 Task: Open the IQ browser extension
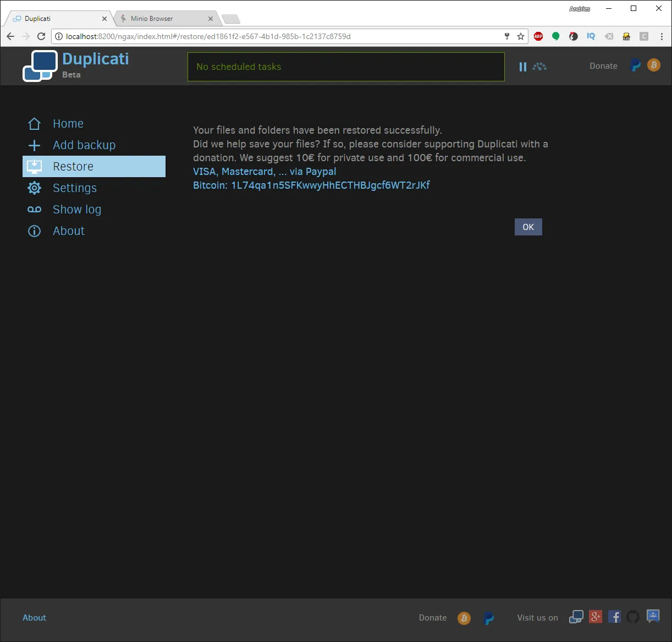[x=591, y=36]
